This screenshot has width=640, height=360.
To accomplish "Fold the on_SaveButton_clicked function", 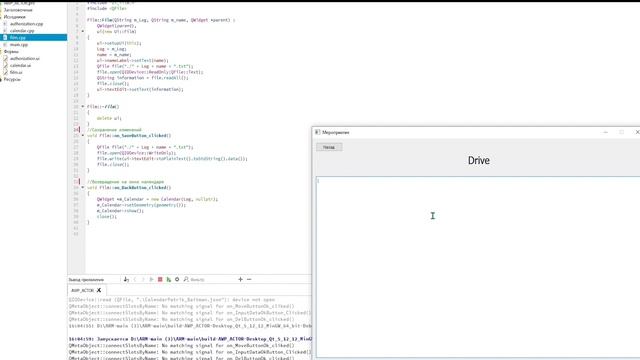I will (82, 136).
